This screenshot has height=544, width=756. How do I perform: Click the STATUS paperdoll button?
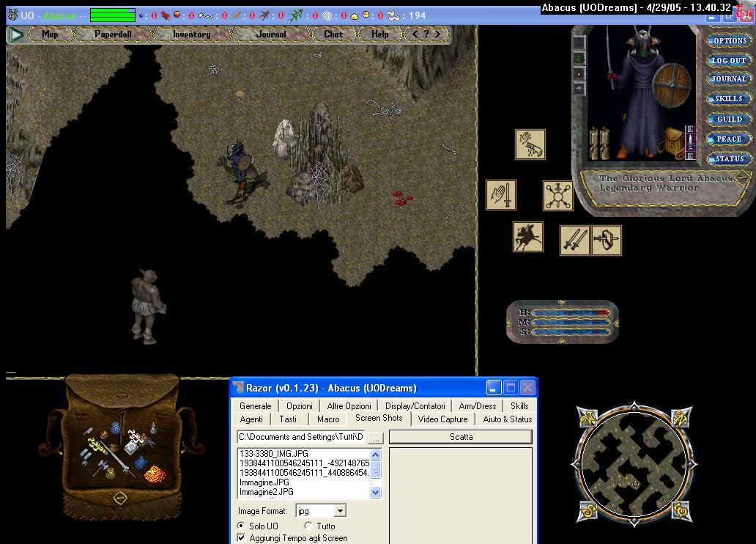point(730,158)
